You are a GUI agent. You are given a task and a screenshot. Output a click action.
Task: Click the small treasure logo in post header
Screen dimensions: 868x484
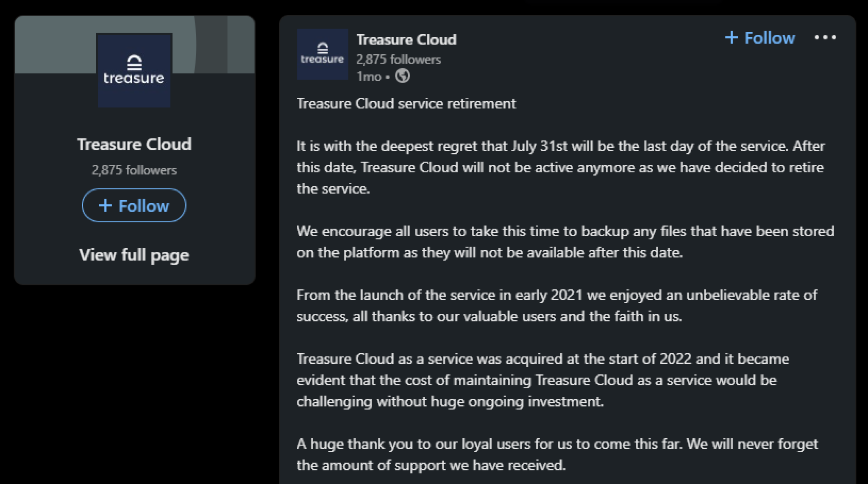click(323, 54)
